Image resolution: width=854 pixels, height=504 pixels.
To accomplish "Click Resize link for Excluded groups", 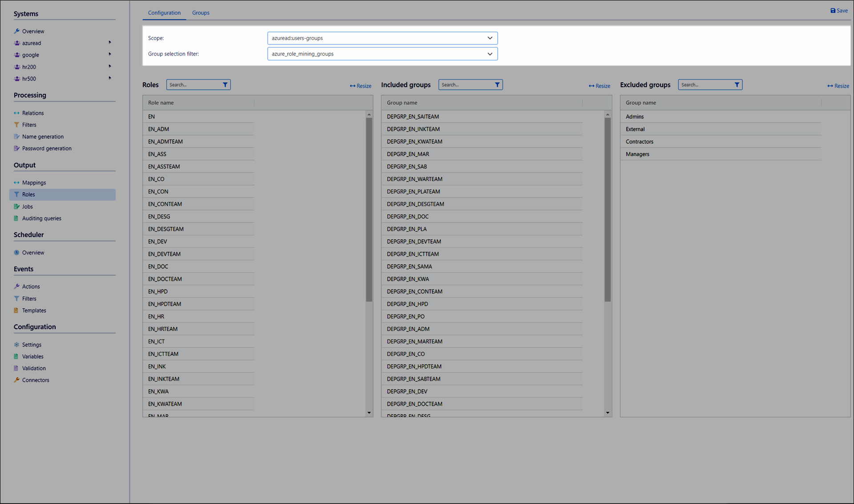I will tap(838, 86).
